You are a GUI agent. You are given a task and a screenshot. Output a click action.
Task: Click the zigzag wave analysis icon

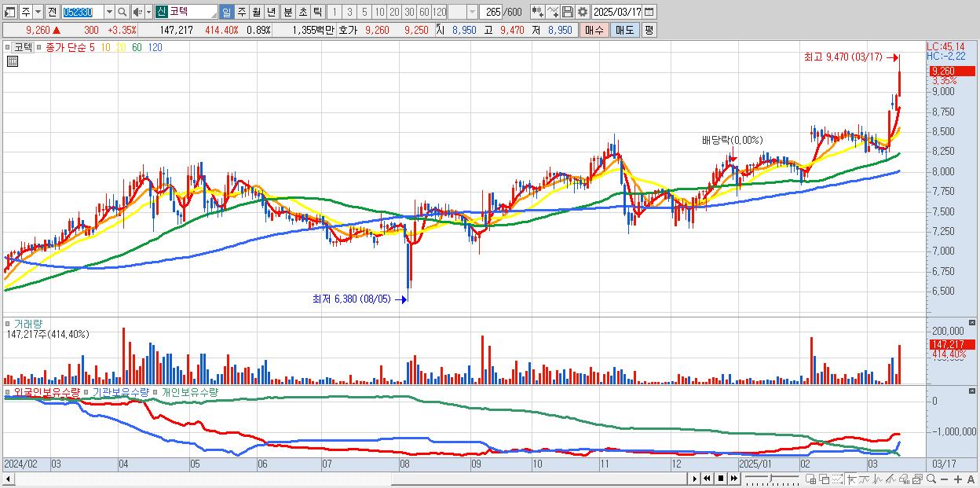(x=878, y=479)
